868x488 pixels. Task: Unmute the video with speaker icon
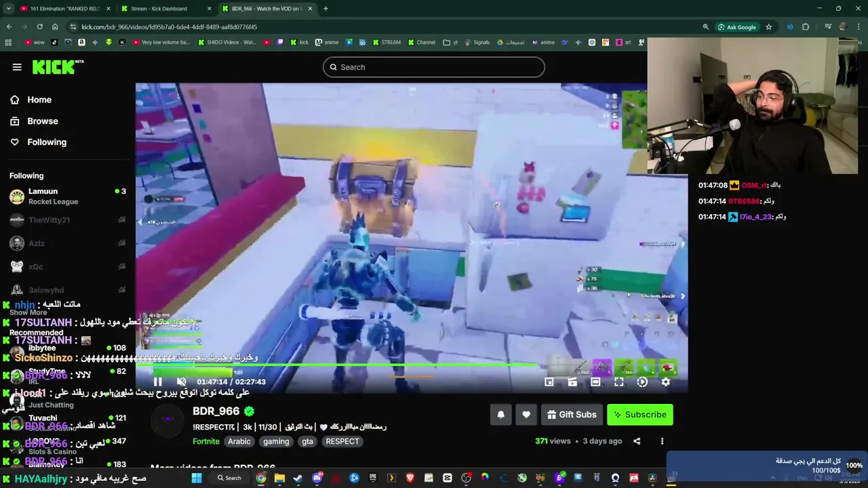click(x=181, y=382)
